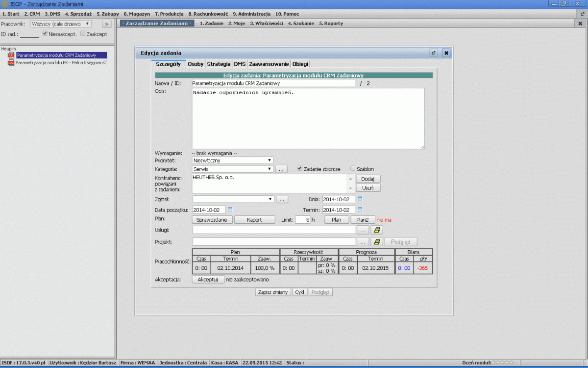The image size is (588, 368).
Task: Open calendar picker next to Dnia date
Action: pyautogui.click(x=360, y=199)
